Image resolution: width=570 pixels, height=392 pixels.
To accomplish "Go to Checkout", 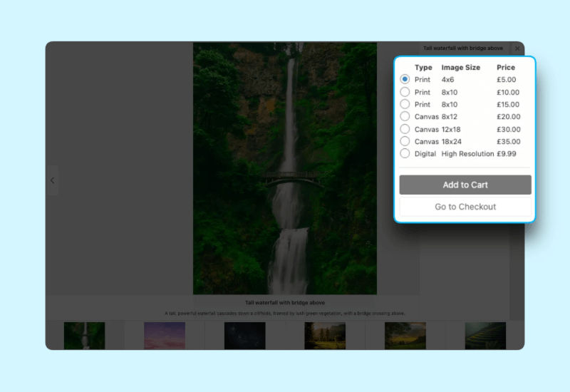I will pyautogui.click(x=465, y=207).
